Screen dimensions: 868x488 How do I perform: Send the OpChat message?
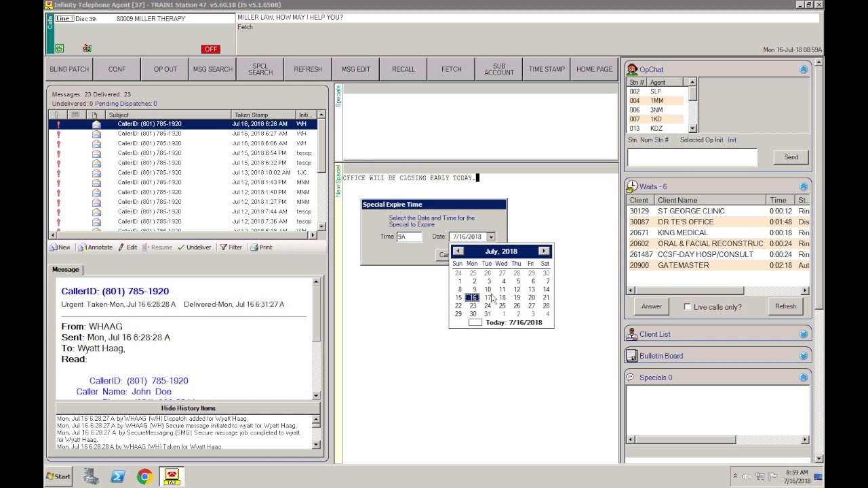[x=791, y=157]
